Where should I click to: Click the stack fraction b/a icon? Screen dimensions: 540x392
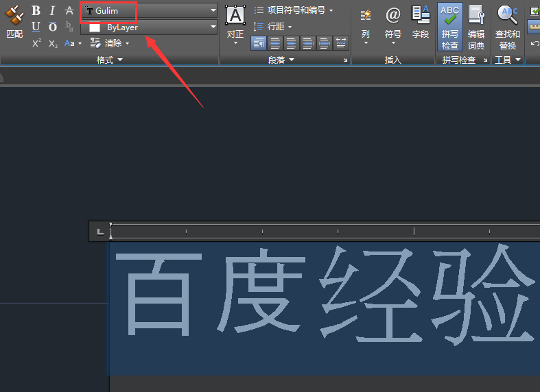(69, 27)
